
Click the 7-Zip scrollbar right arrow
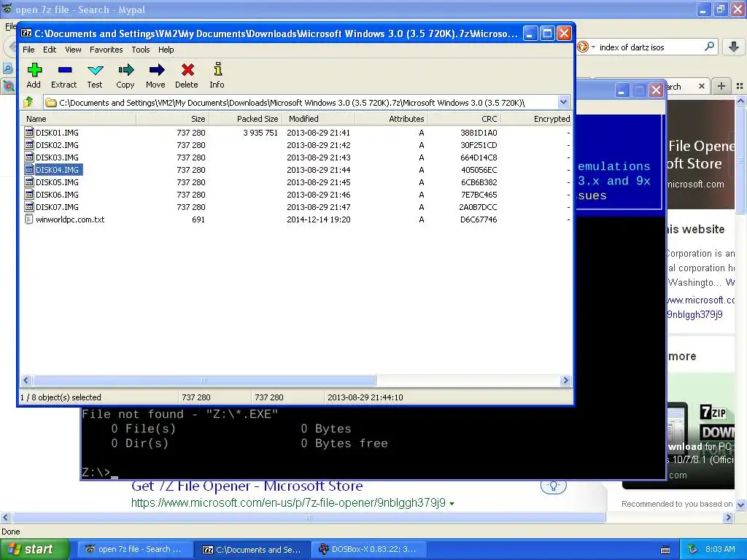(x=565, y=380)
